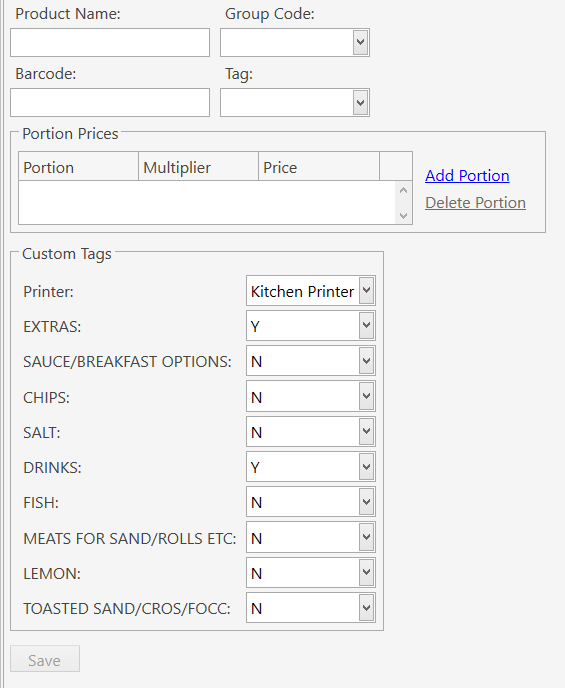Expand the FISH dropdown

(311, 502)
